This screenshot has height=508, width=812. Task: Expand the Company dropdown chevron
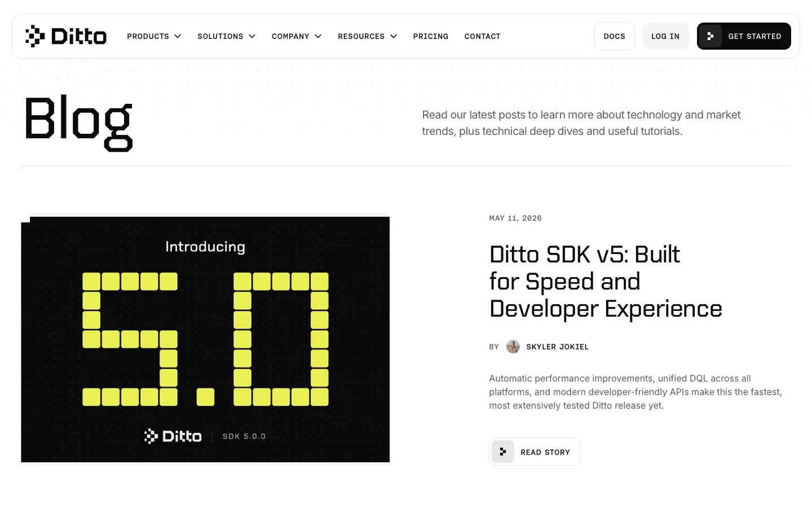coord(318,36)
